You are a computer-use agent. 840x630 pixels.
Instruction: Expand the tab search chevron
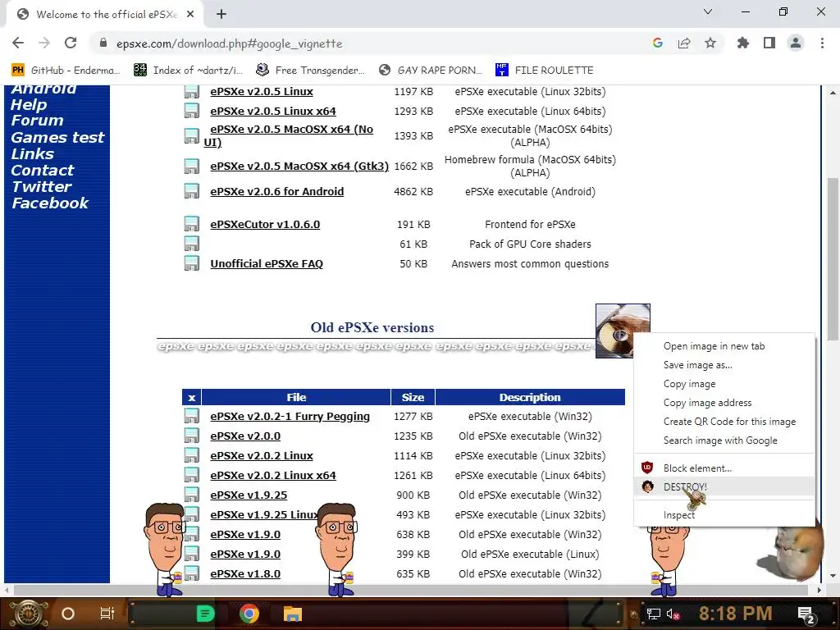(x=708, y=11)
